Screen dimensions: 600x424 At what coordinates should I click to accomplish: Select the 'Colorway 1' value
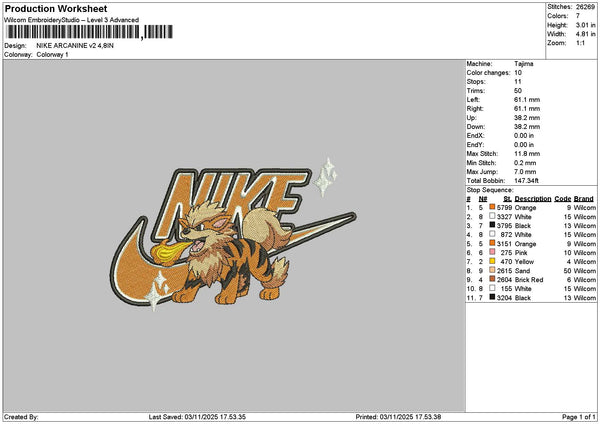coord(52,55)
